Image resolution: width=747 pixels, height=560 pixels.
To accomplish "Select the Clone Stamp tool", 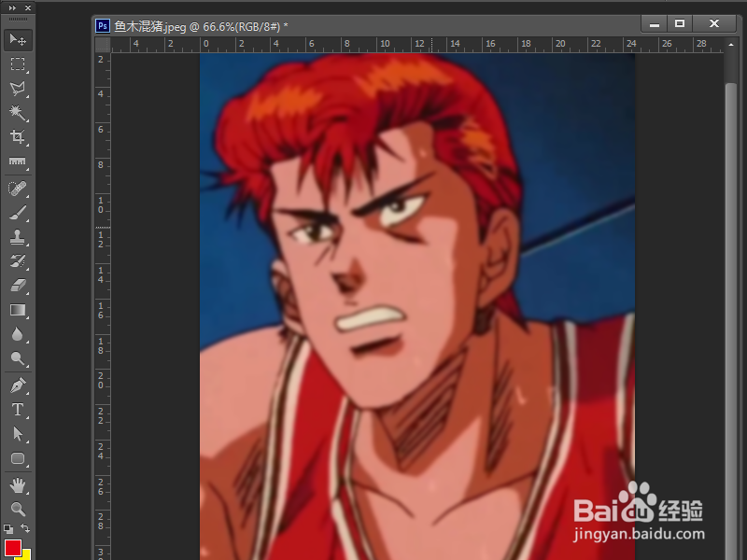I will (18, 237).
